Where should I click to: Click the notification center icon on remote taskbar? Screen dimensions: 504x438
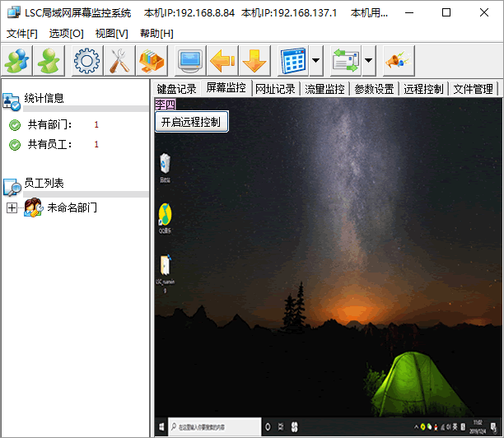[493, 427]
